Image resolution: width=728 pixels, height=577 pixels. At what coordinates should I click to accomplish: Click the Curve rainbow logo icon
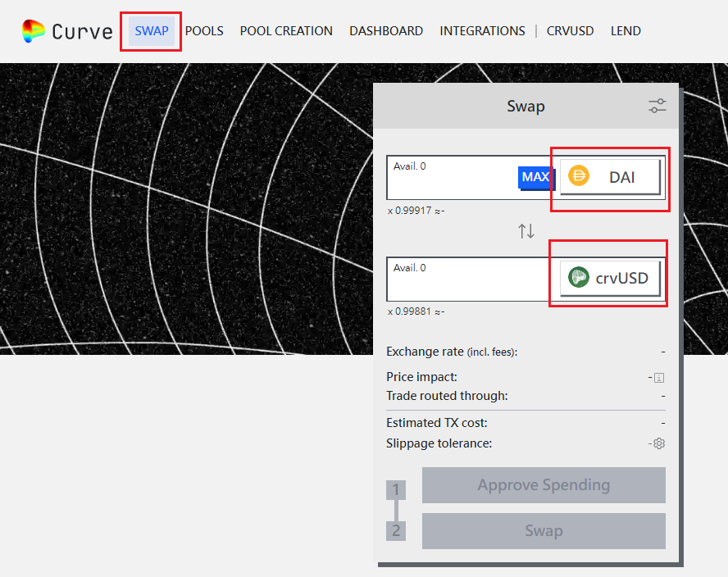33,31
